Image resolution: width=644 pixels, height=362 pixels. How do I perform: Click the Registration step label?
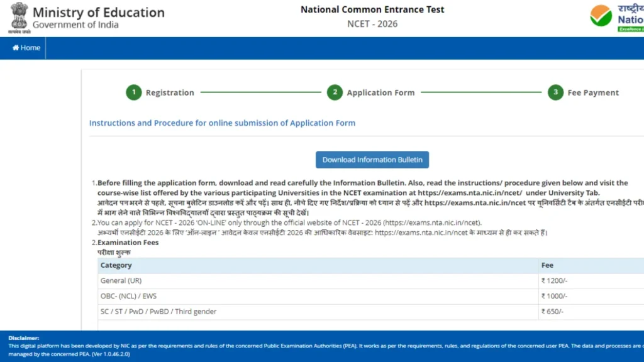tap(170, 92)
